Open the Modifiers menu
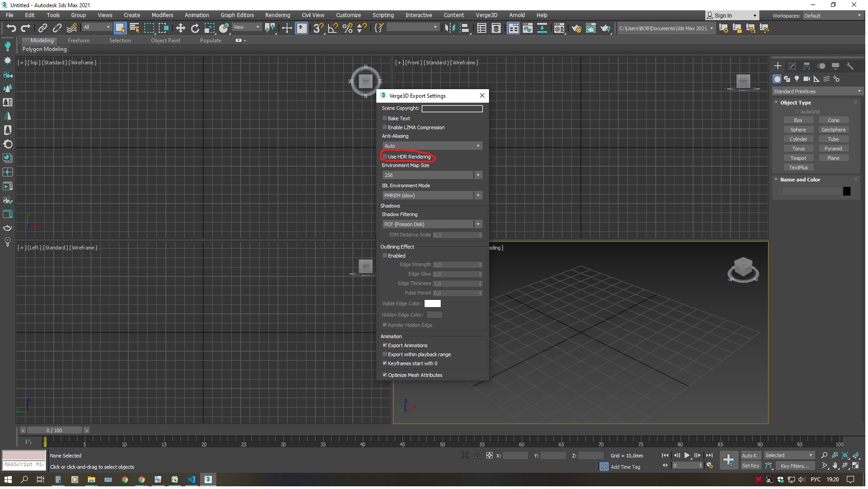Screen dimensions: 868x489 pos(163,15)
